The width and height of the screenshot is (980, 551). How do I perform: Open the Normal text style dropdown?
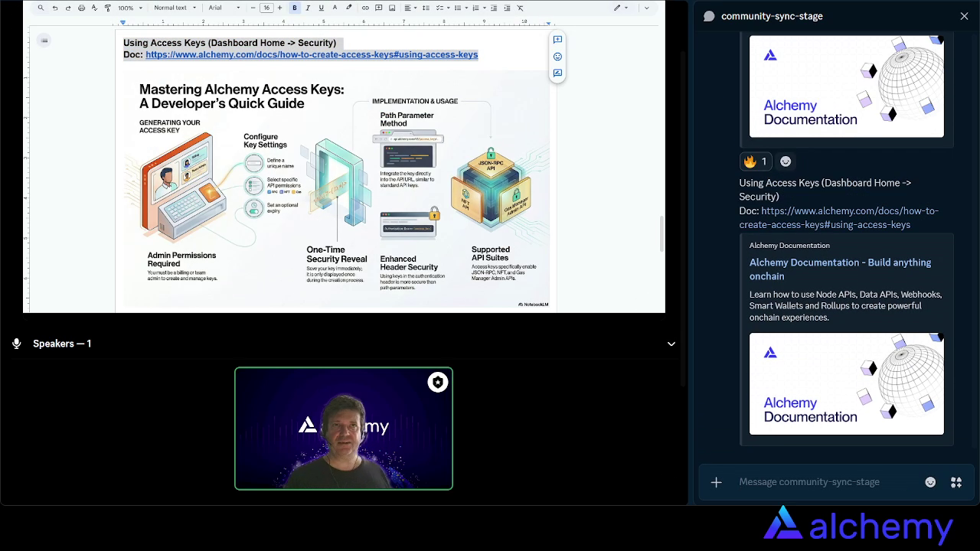tap(175, 8)
